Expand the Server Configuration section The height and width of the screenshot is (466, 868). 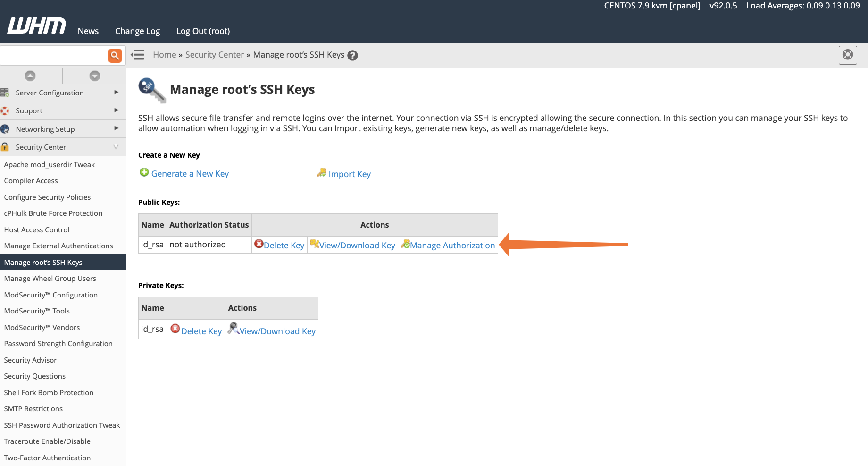pos(116,93)
